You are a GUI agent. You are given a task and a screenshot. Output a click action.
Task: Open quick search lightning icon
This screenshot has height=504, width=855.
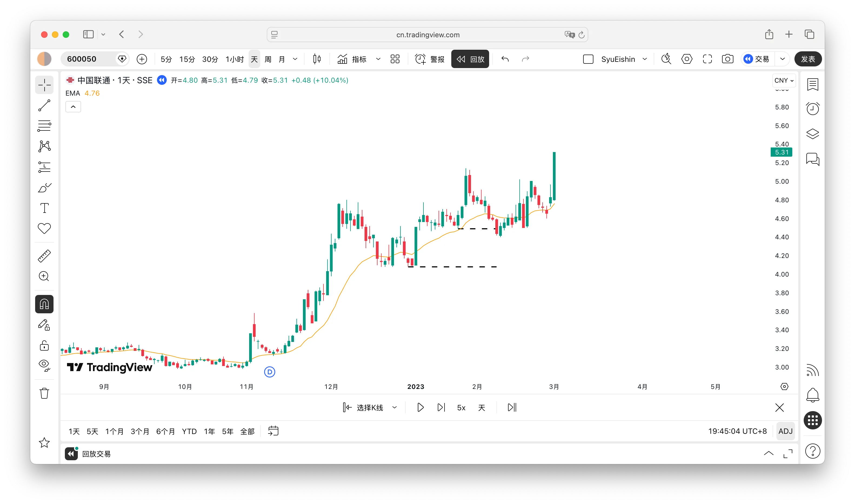666,59
